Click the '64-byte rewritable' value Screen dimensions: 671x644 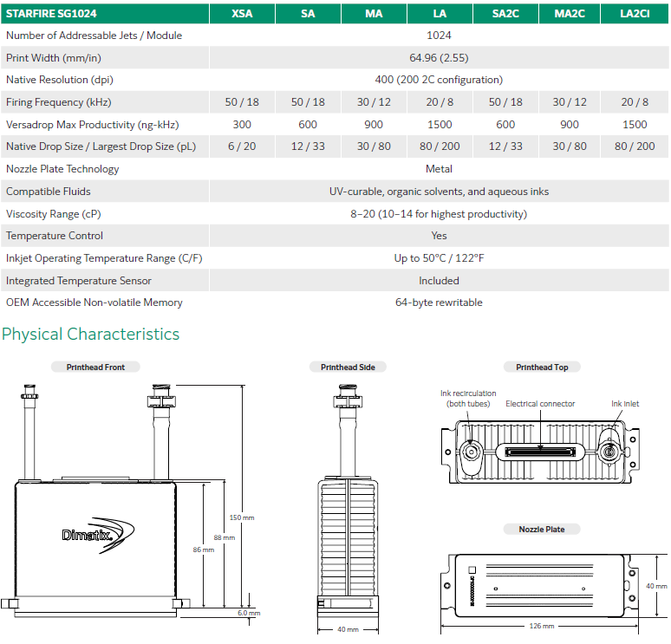tap(439, 302)
